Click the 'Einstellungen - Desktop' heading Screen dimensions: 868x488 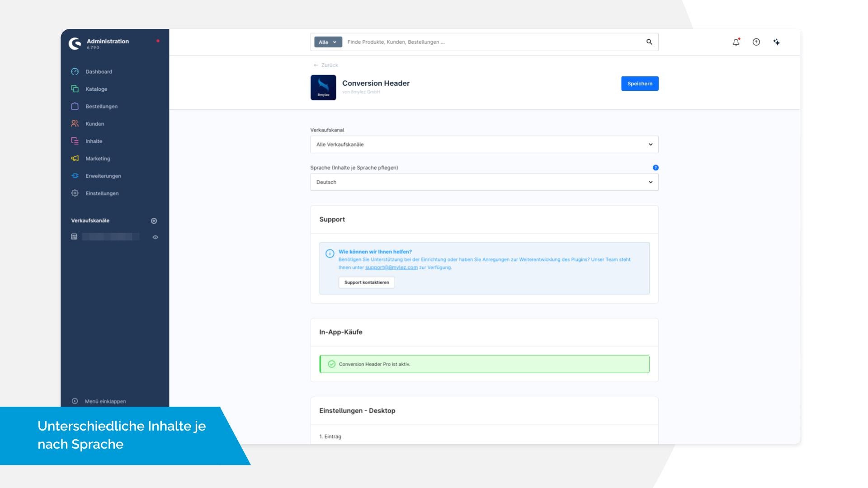coord(357,411)
